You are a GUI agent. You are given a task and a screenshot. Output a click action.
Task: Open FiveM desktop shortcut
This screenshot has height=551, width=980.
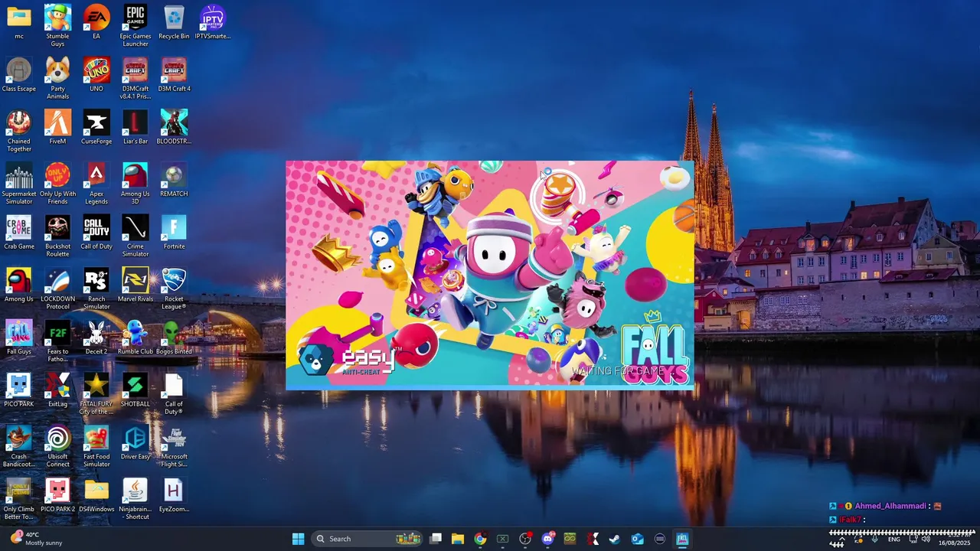pyautogui.click(x=57, y=127)
